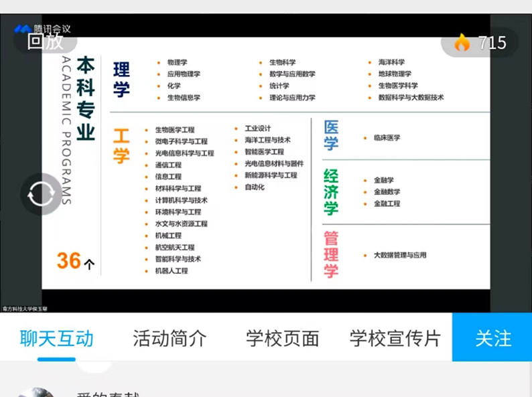Click the 本科专业 slide title
This screenshot has width=532, height=397.
(x=85, y=98)
